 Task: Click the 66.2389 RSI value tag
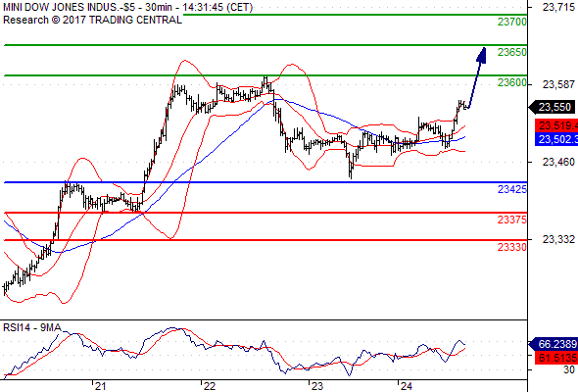554,344
